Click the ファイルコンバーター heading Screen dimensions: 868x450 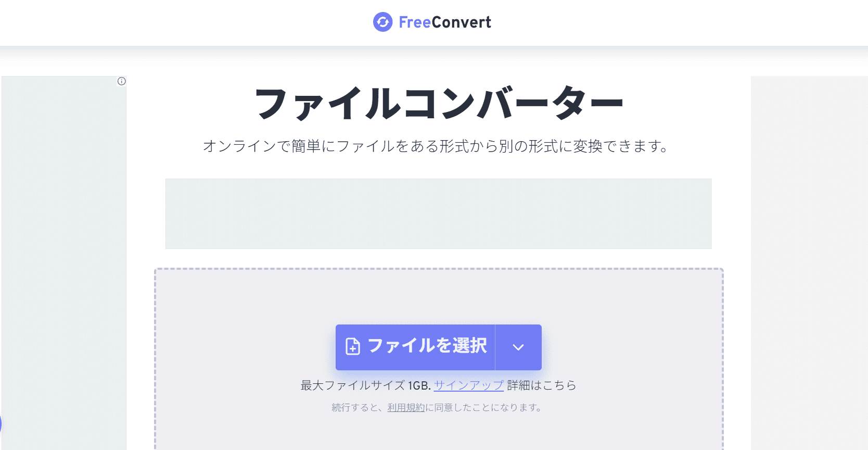coord(438,104)
